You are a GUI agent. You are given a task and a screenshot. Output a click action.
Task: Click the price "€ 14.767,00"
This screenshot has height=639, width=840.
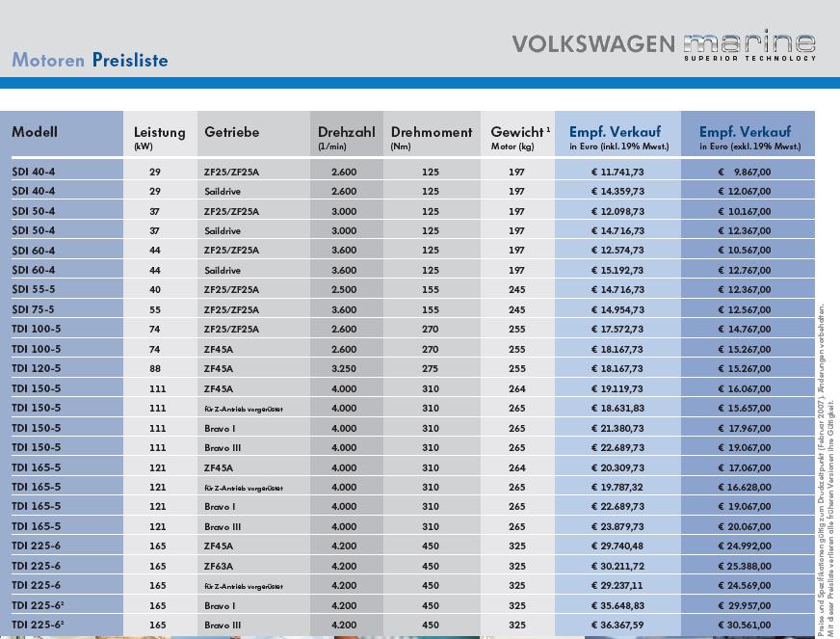(744, 330)
